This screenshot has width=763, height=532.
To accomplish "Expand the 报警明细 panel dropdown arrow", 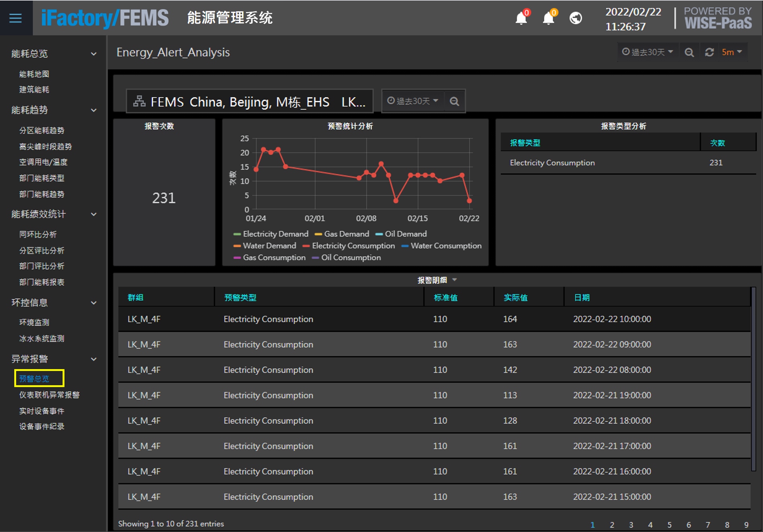I will tap(455, 280).
